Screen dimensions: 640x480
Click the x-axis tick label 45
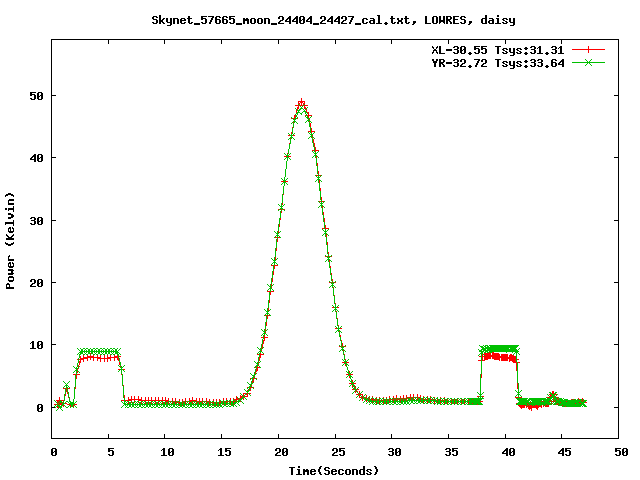[565, 452]
